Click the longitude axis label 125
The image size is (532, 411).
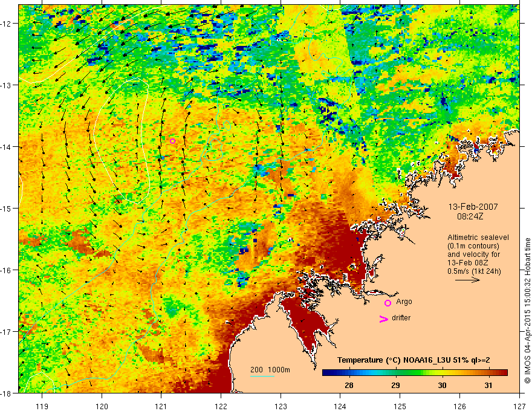400,406
